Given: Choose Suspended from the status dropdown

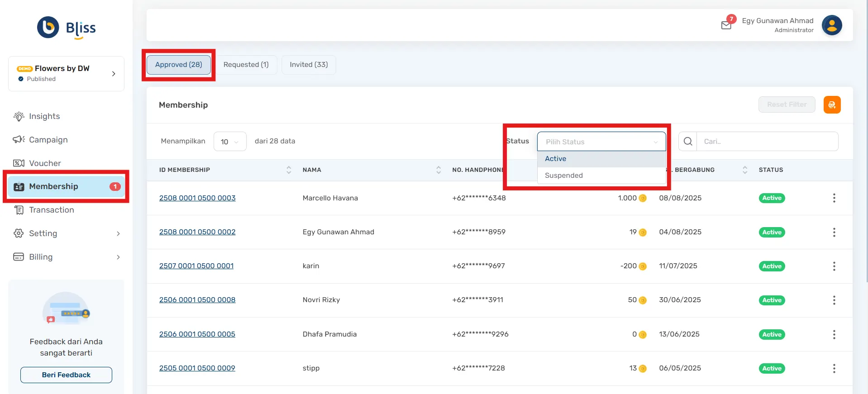Looking at the screenshot, I should (x=564, y=176).
